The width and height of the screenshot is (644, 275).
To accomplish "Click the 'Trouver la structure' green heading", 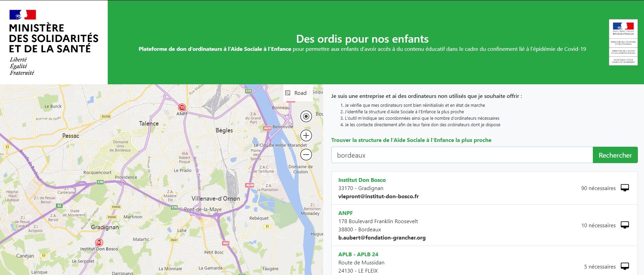I will [x=411, y=140].
